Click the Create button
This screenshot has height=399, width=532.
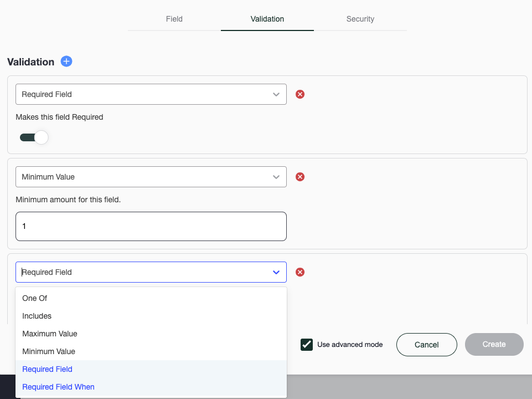pos(494,344)
